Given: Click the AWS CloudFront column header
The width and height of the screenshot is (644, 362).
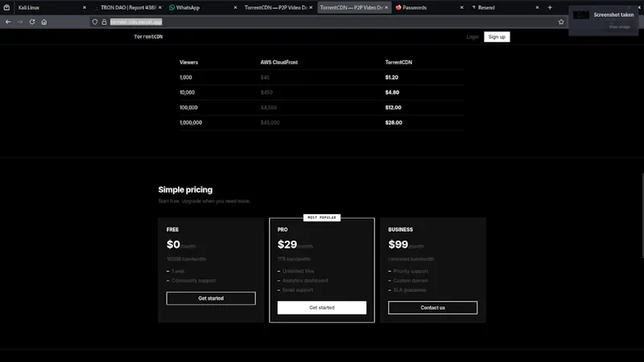Looking at the screenshot, I should [279, 63].
